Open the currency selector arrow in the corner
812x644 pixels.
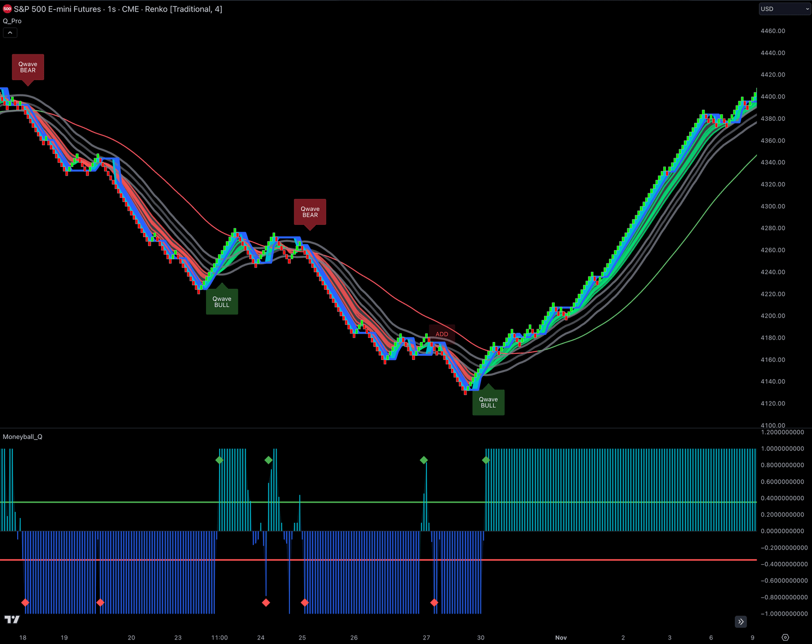tap(807, 9)
